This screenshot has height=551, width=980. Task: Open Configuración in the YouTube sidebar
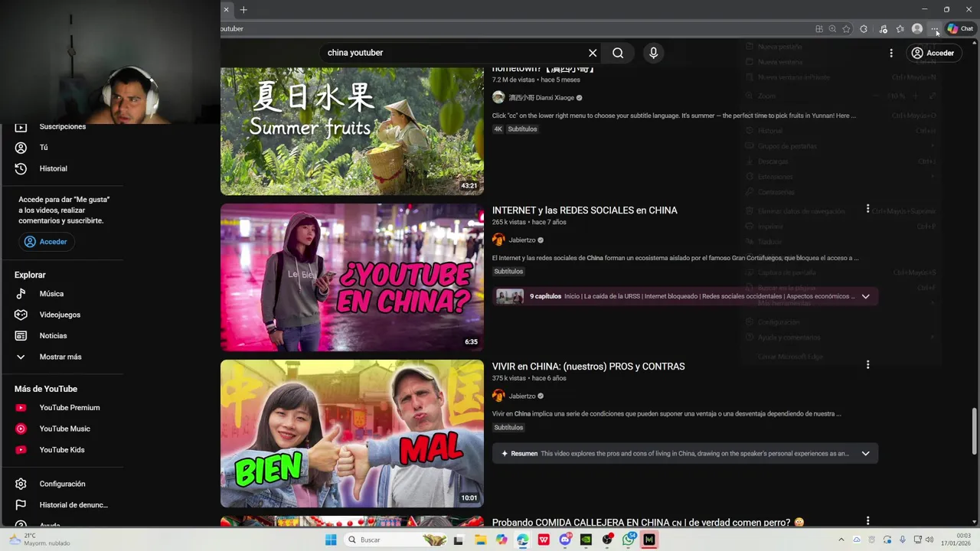pyautogui.click(x=63, y=484)
